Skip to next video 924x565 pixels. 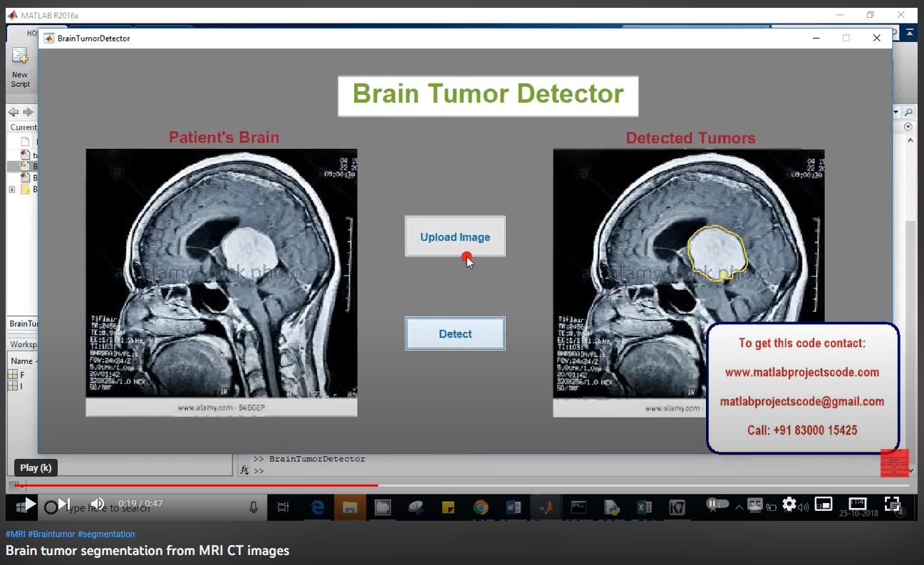63,504
